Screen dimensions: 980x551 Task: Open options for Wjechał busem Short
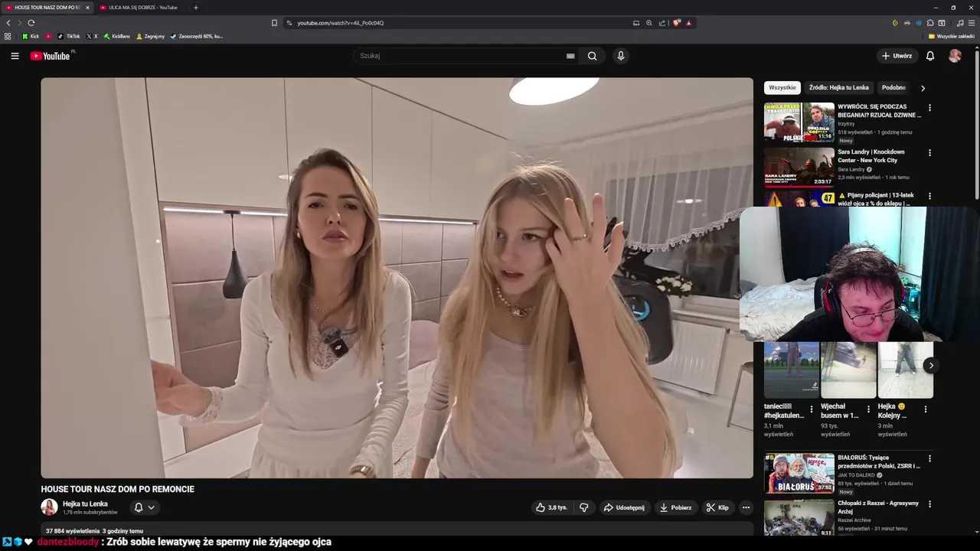(x=868, y=409)
